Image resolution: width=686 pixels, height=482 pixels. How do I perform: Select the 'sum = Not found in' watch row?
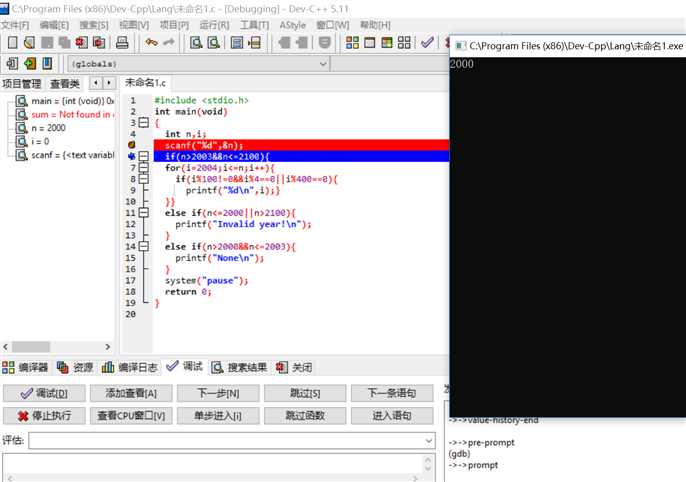(65, 115)
